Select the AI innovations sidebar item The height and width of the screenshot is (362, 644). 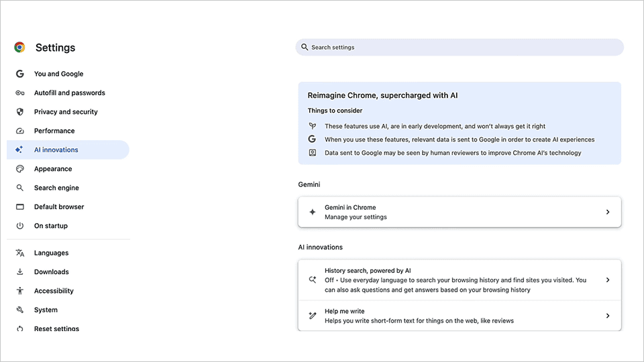point(68,149)
